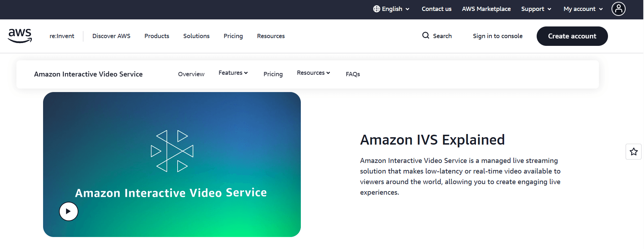Play the Amazon IVS video
Viewport: 644px width, 249px height.
point(68,211)
